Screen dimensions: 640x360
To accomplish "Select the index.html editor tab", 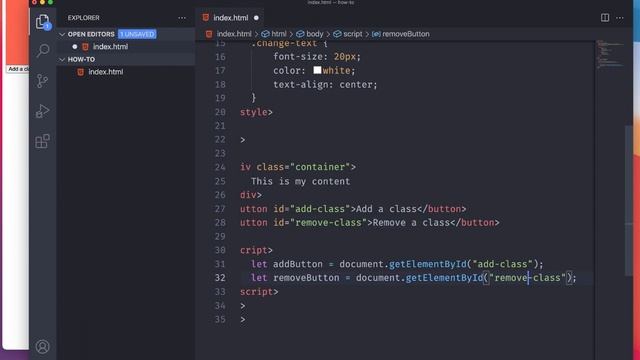I will (x=231, y=18).
